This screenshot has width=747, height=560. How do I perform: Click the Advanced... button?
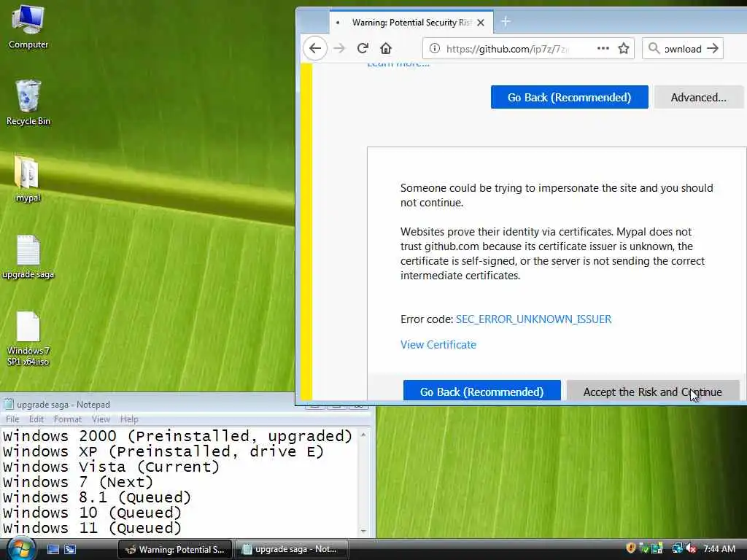click(698, 97)
